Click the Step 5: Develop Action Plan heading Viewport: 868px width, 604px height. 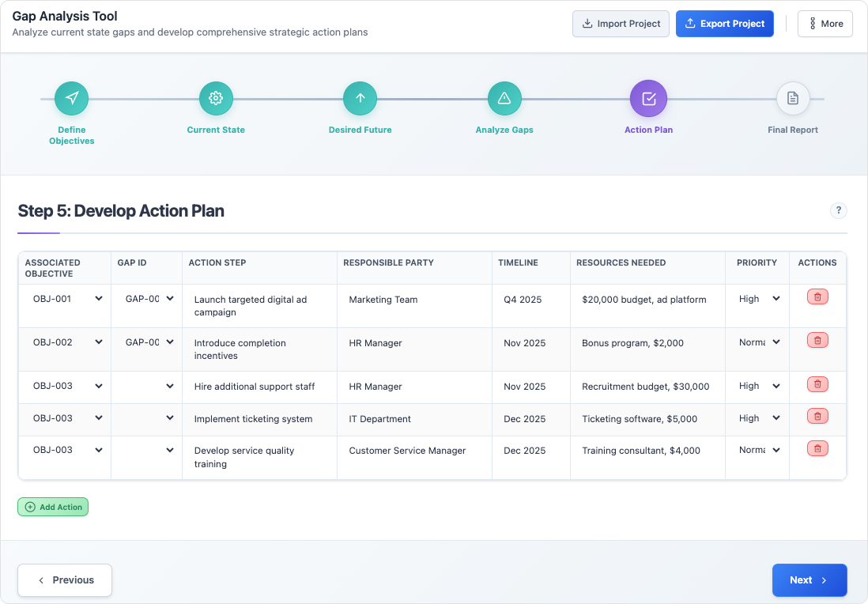click(121, 211)
